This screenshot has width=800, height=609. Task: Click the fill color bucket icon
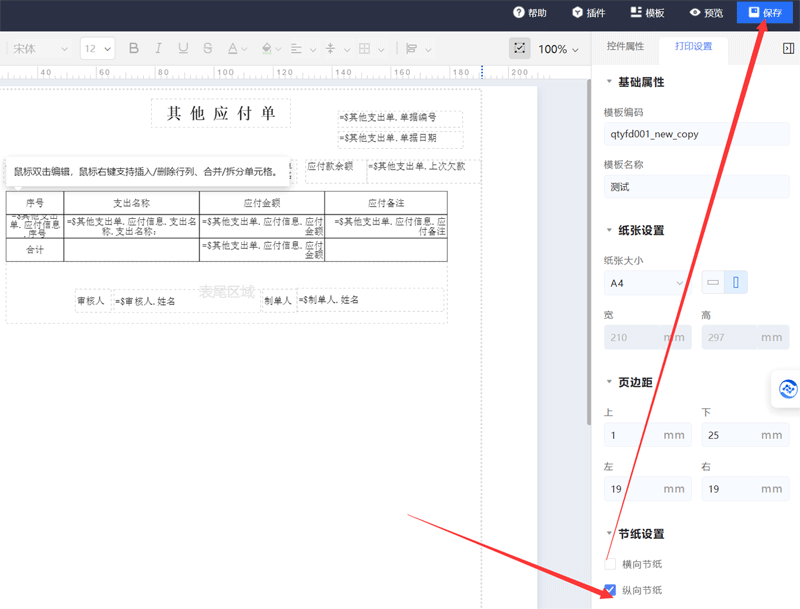click(267, 48)
